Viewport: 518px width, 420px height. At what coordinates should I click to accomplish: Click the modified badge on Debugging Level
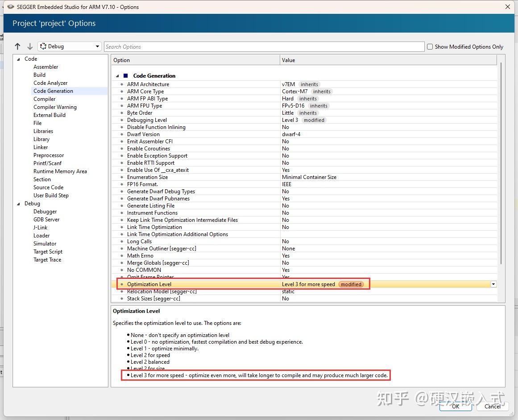click(314, 120)
